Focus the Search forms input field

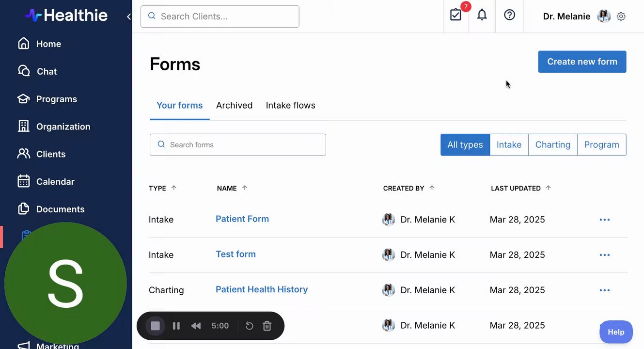coord(237,145)
